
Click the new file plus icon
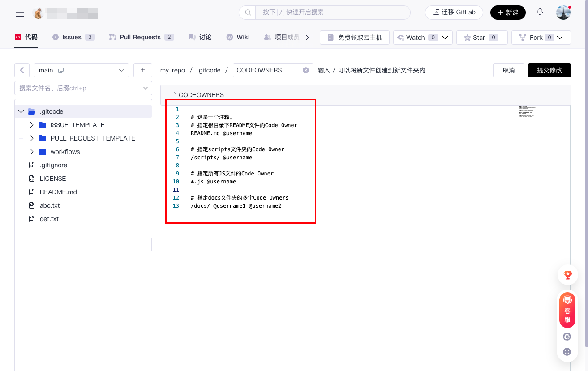pos(142,70)
